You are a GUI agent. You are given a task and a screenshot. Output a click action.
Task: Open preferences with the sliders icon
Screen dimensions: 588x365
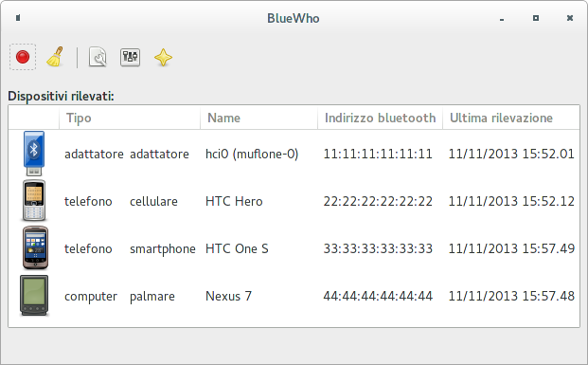click(130, 57)
